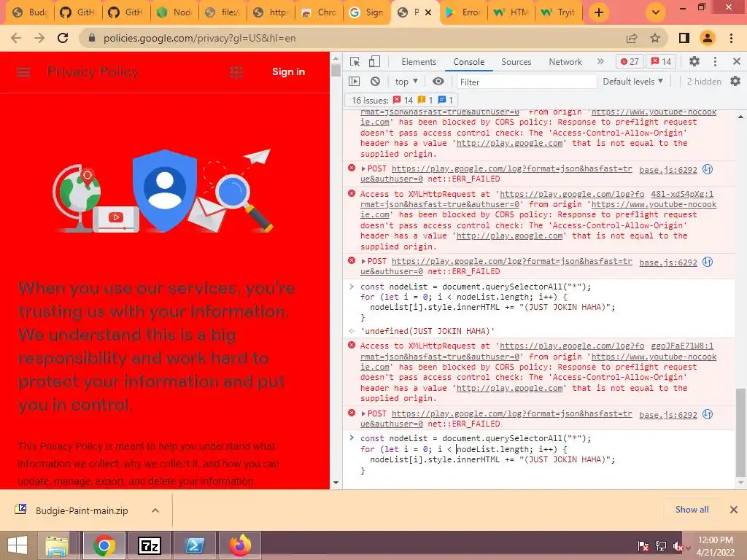Open the tab search dropdown chevron
The height and width of the screenshot is (560, 747).
tap(656, 12)
